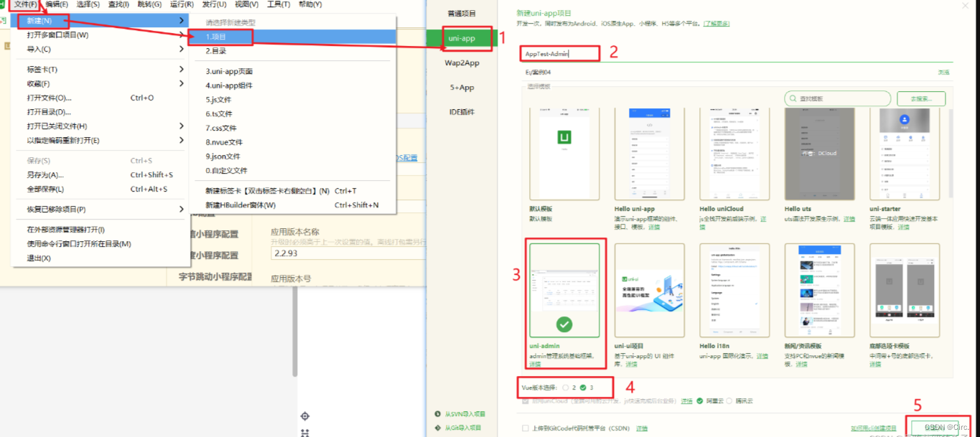This screenshot has width=980, height=437.
Task: Choose 打开文件(O)... menu entry
Action: point(101,98)
